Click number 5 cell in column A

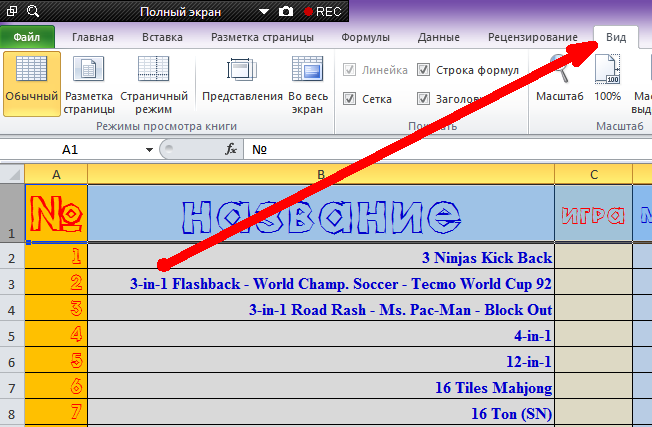[x=56, y=360]
